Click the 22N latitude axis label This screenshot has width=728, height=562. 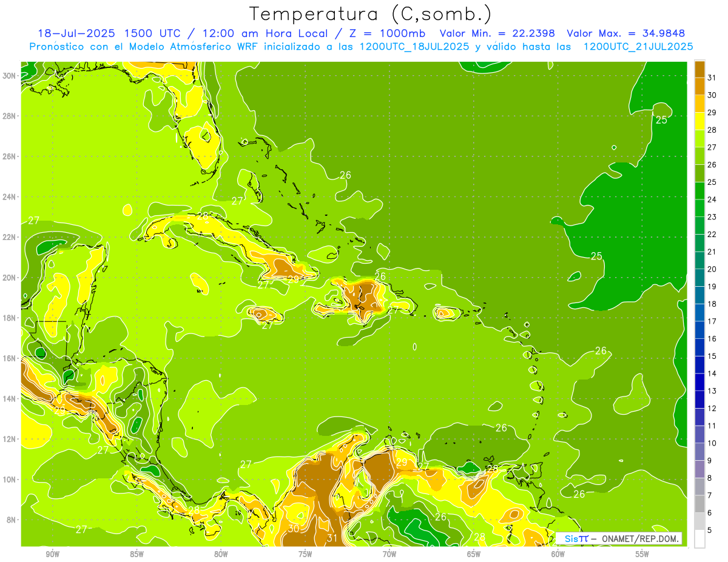coord(9,237)
